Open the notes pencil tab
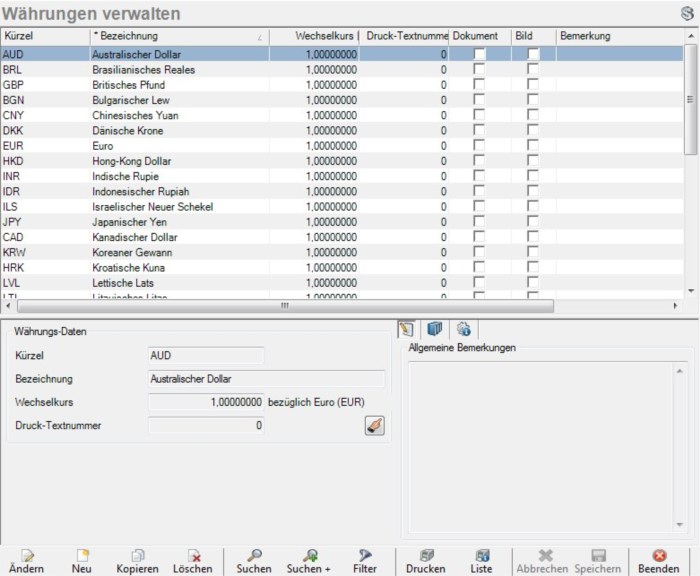 click(406, 330)
